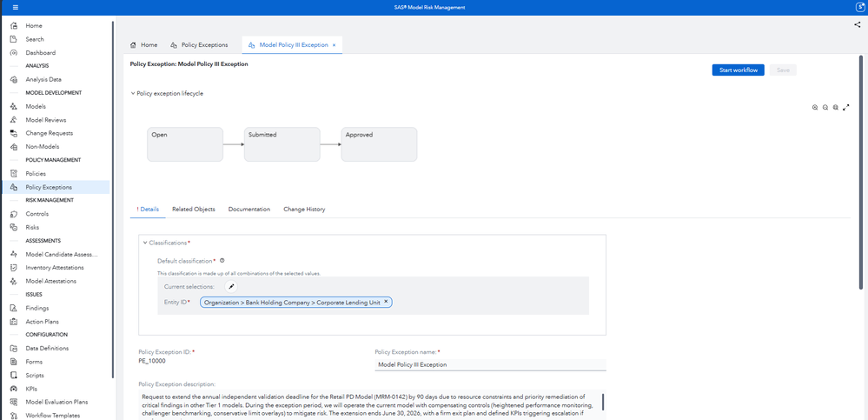Remove the Corporate Lending Unit entity chip

[x=386, y=302]
